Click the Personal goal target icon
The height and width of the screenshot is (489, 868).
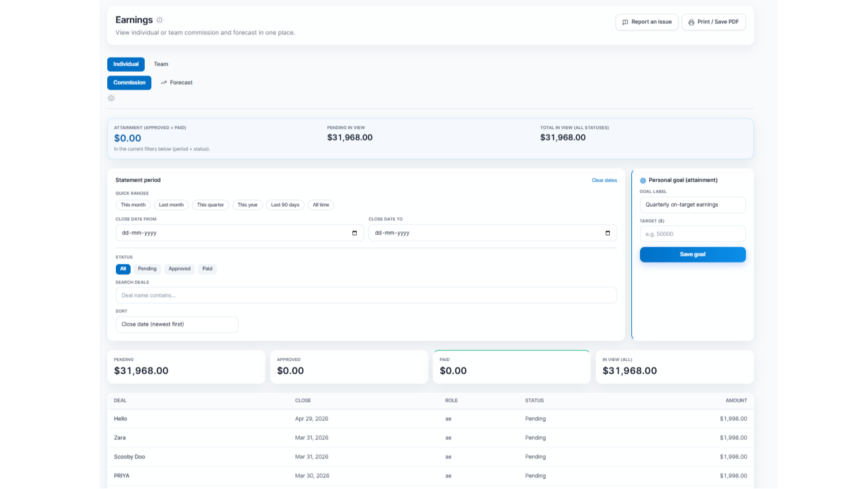click(643, 180)
